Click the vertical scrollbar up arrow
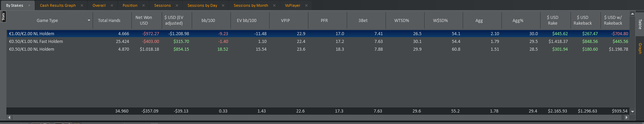 633,14
